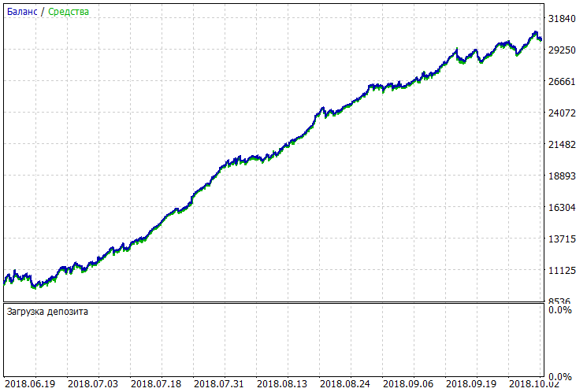Select the 2018.06.19 date on timeline
Viewport: 587px width, 392px height.
(29, 385)
